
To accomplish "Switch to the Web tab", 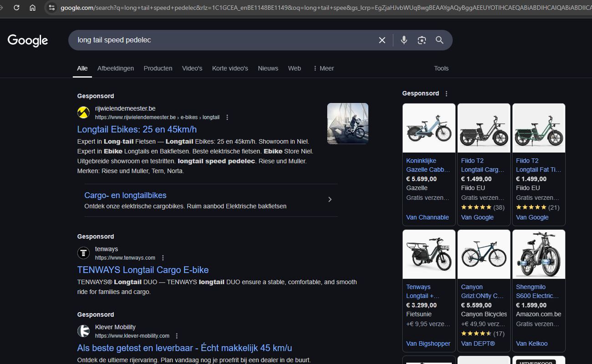I will tap(294, 68).
